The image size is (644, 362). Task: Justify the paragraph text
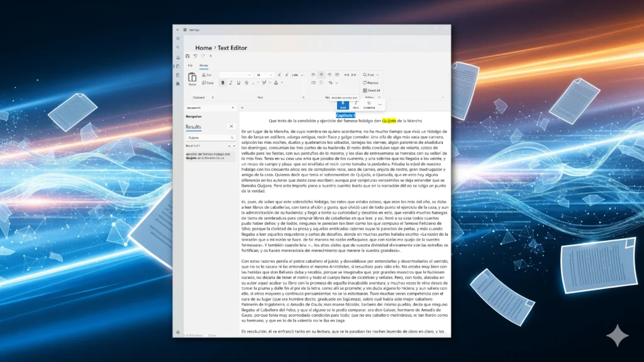click(337, 75)
